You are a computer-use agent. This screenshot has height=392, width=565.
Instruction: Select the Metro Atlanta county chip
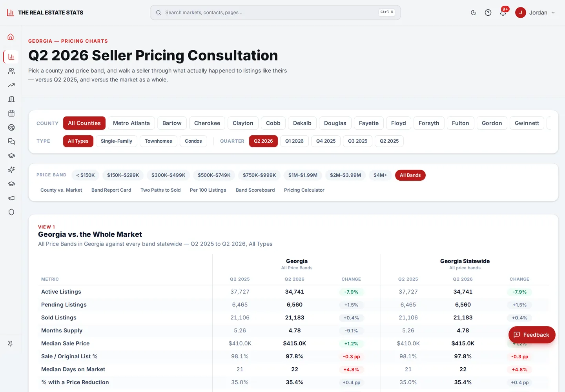(131, 123)
